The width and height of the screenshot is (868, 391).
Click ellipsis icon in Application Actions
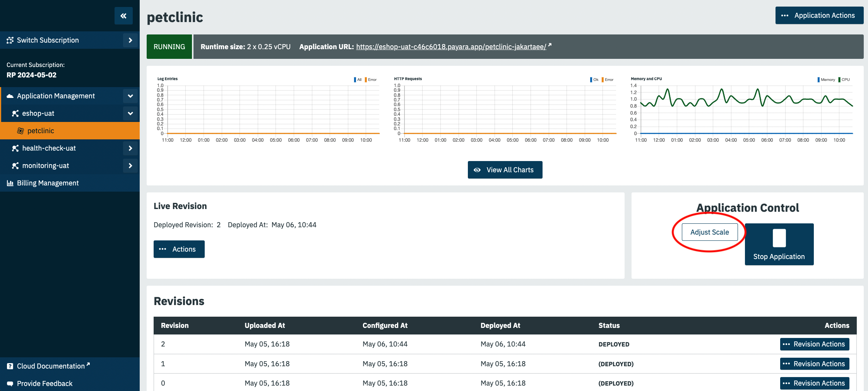tap(785, 15)
